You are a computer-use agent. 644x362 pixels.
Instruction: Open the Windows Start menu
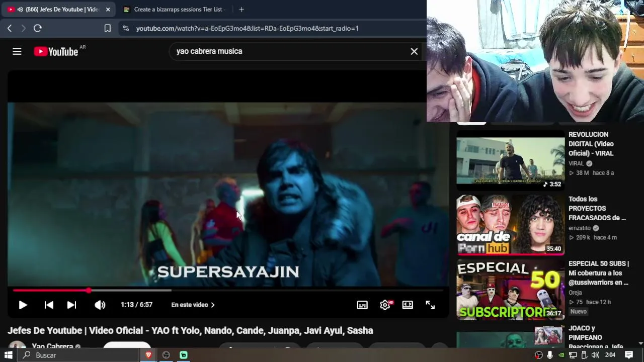point(9,355)
